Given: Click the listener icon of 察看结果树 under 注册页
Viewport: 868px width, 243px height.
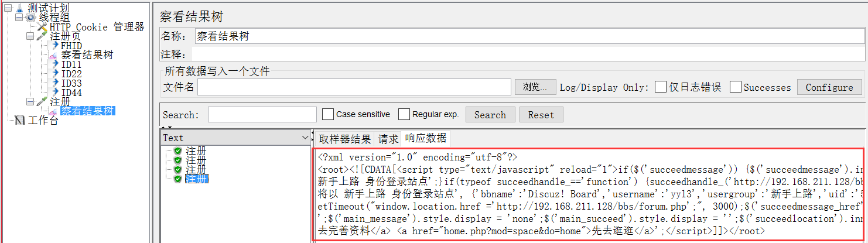Looking at the screenshot, I should [x=53, y=55].
